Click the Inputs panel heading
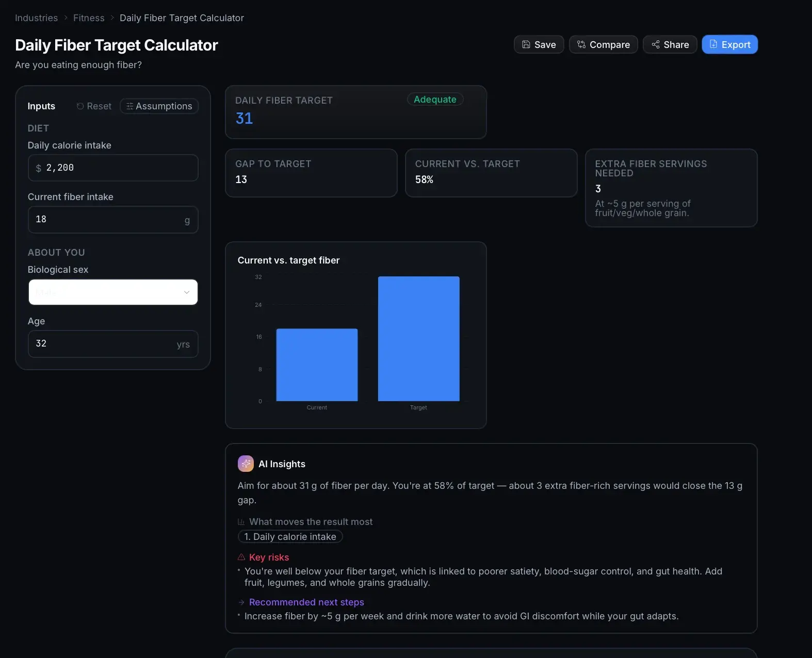This screenshot has width=812, height=658. 41,106
